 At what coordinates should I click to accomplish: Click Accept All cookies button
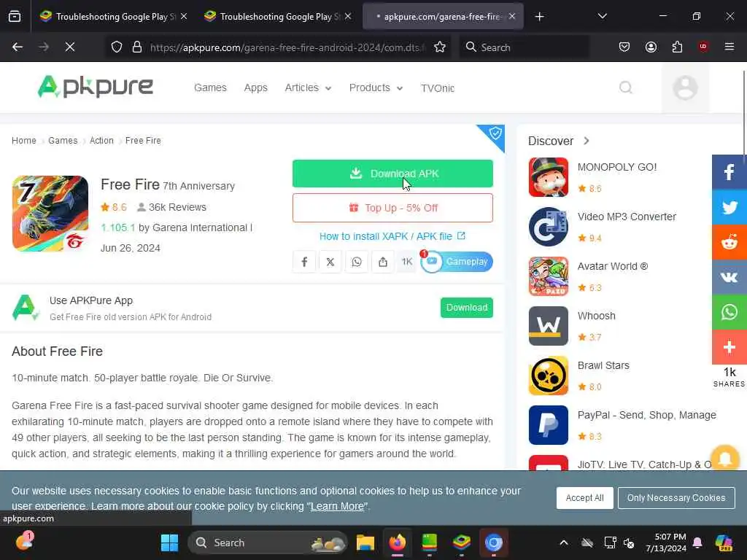[x=584, y=498]
